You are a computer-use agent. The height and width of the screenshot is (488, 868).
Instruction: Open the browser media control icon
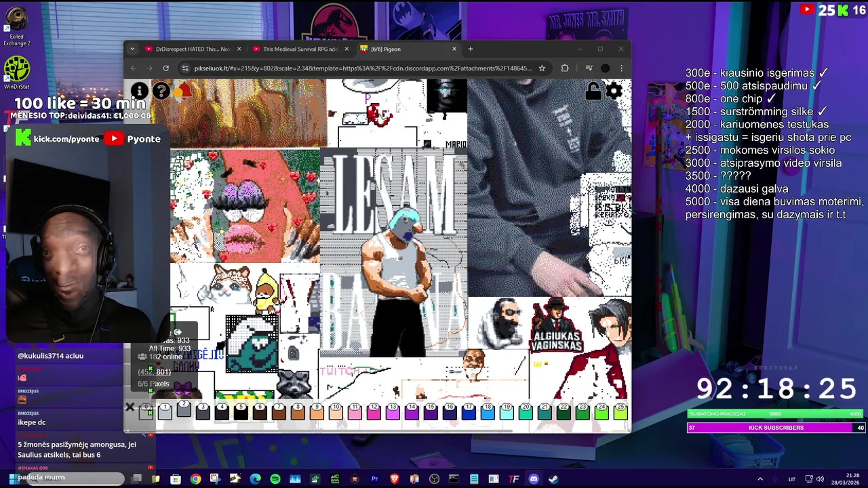click(x=589, y=68)
